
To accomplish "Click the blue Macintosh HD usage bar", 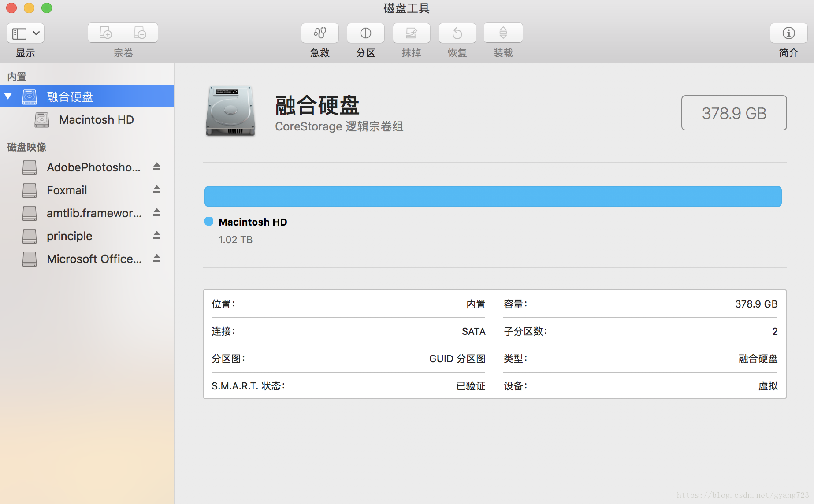I will pos(493,196).
